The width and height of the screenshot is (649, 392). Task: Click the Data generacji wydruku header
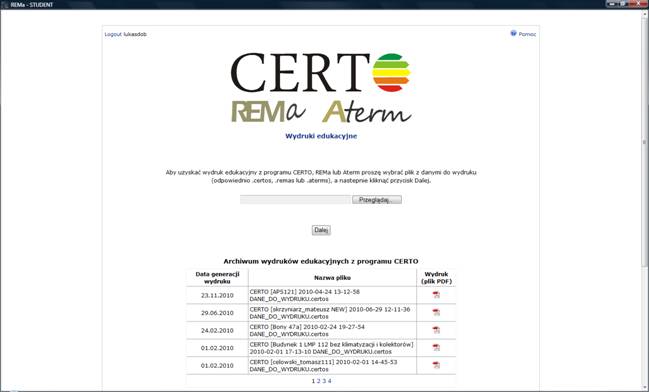217,278
